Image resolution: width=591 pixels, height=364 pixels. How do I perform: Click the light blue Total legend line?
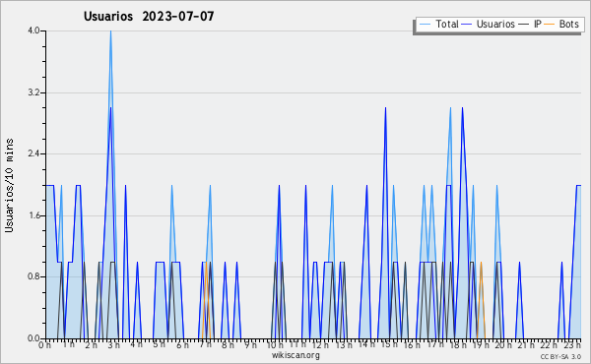coord(425,25)
